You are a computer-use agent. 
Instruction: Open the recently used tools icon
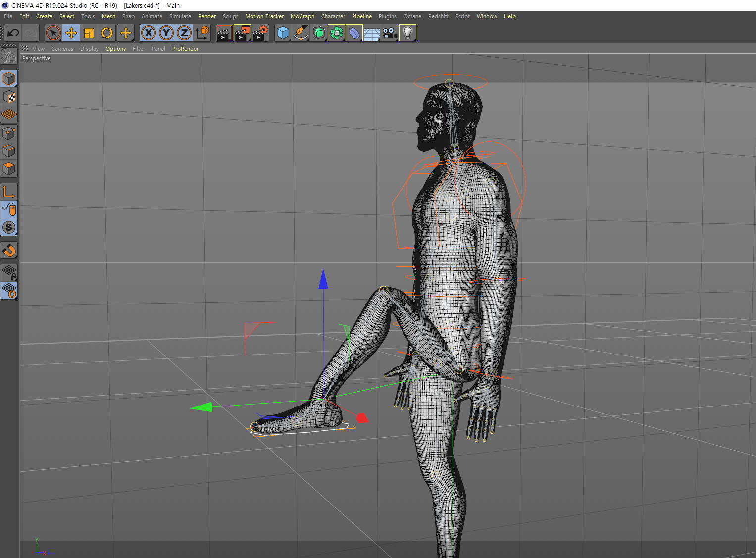pos(126,33)
